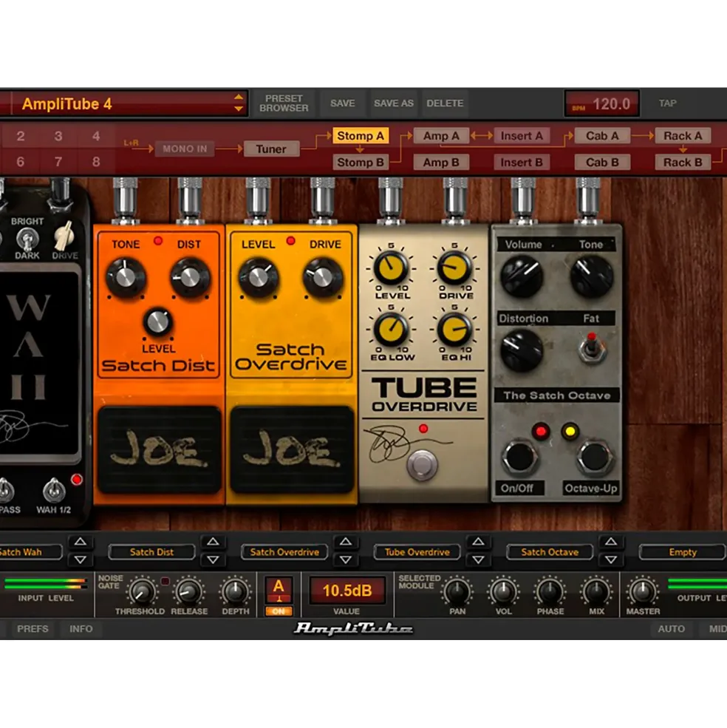Open Satch Overdrive stomp slot selector
The width and height of the screenshot is (727, 728).
pos(284,552)
